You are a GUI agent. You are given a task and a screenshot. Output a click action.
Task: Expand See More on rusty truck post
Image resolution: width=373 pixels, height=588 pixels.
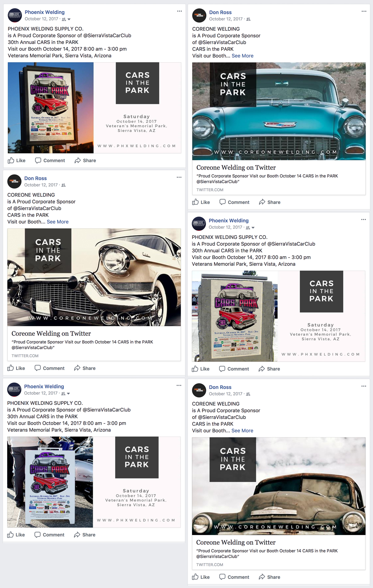pyautogui.click(x=242, y=430)
